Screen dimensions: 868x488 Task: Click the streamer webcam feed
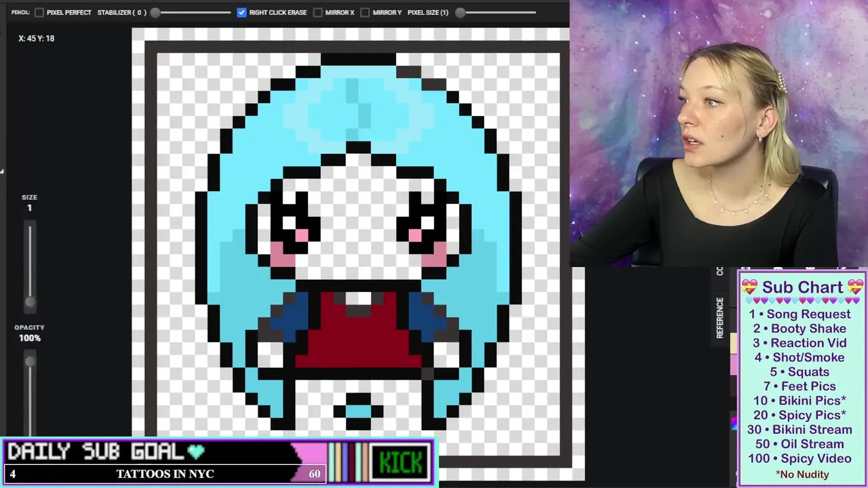719,134
